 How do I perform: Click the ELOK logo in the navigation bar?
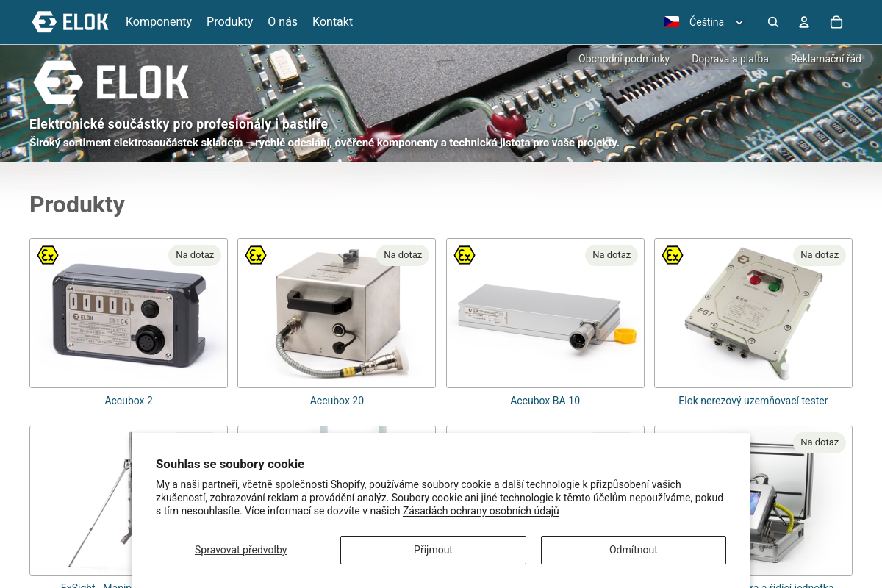pos(71,22)
